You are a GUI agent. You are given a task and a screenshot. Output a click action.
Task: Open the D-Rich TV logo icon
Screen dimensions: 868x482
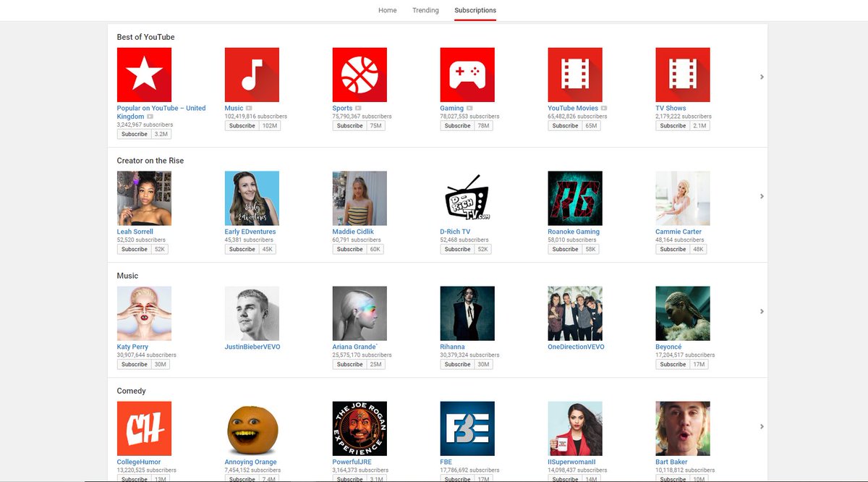tap(467, 198)
